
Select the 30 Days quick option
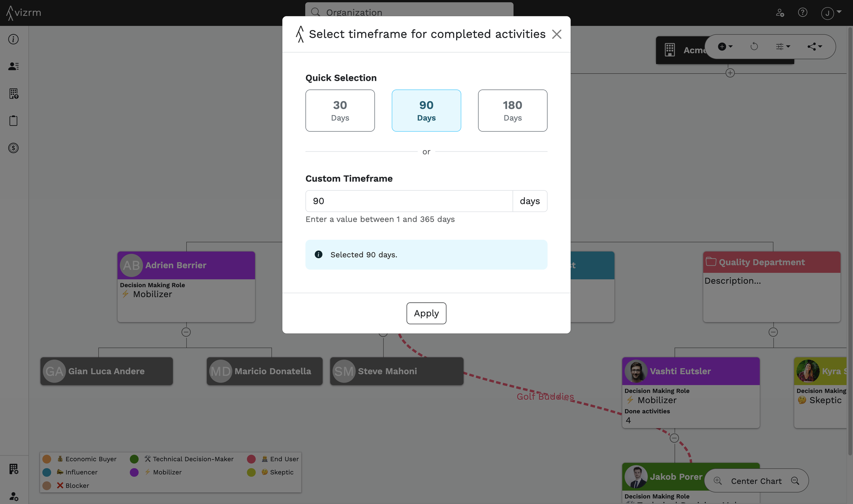[340, 111]
